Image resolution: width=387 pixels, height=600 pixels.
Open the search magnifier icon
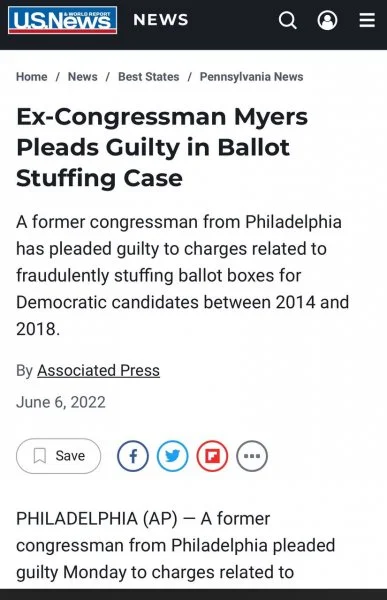287,20
